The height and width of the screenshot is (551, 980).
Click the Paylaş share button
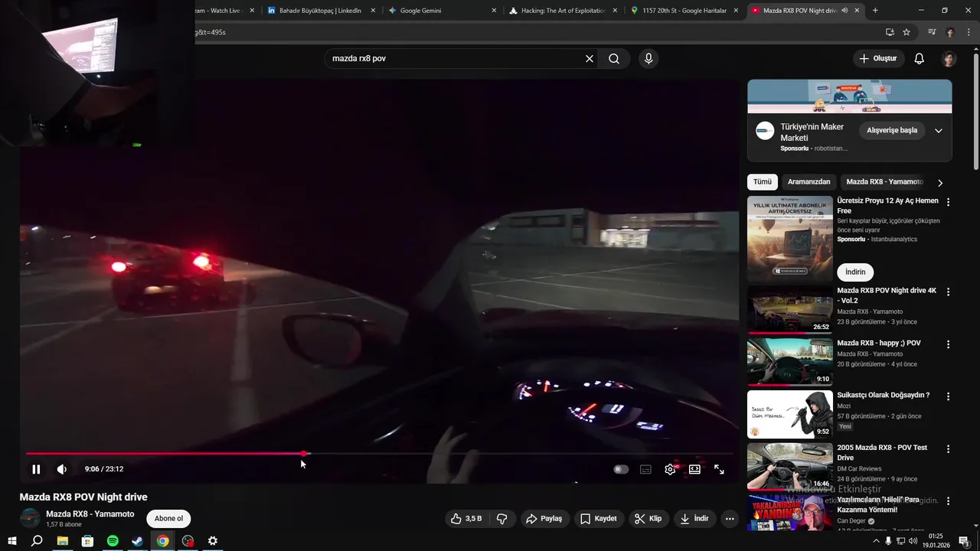tap(544, 518)
